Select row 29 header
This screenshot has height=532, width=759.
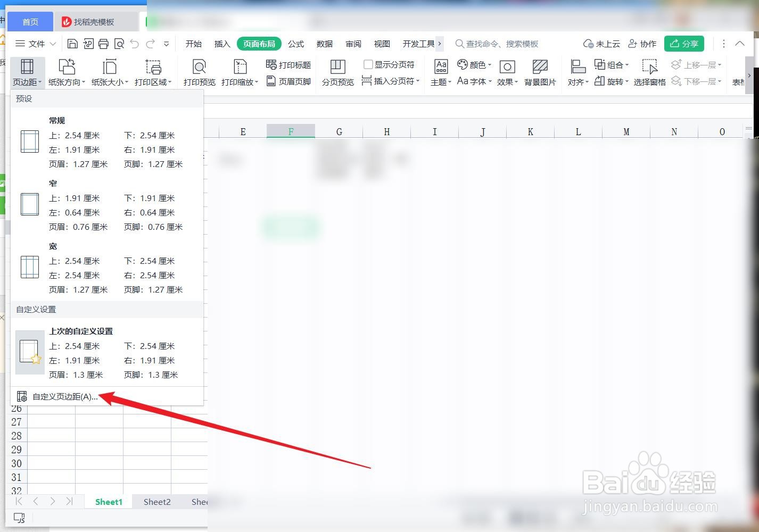pos(16,450)
